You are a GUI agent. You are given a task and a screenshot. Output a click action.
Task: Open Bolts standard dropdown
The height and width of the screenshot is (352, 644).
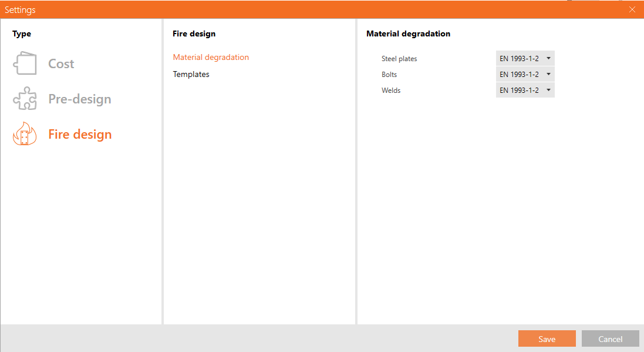(x=525, y=75)
